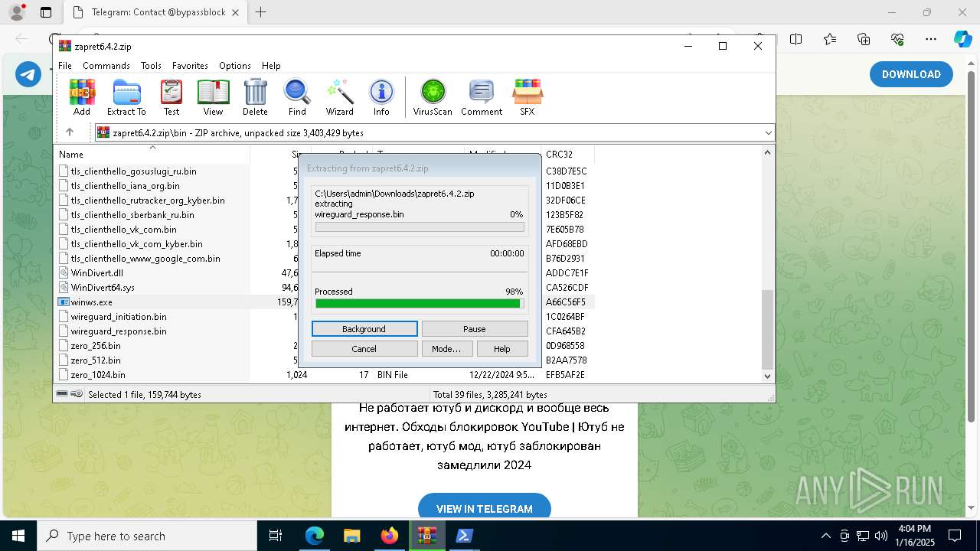Viewport: 980px width, 551px height.
Task: Click the Help button in the dialog
Action: click(502, 349)
